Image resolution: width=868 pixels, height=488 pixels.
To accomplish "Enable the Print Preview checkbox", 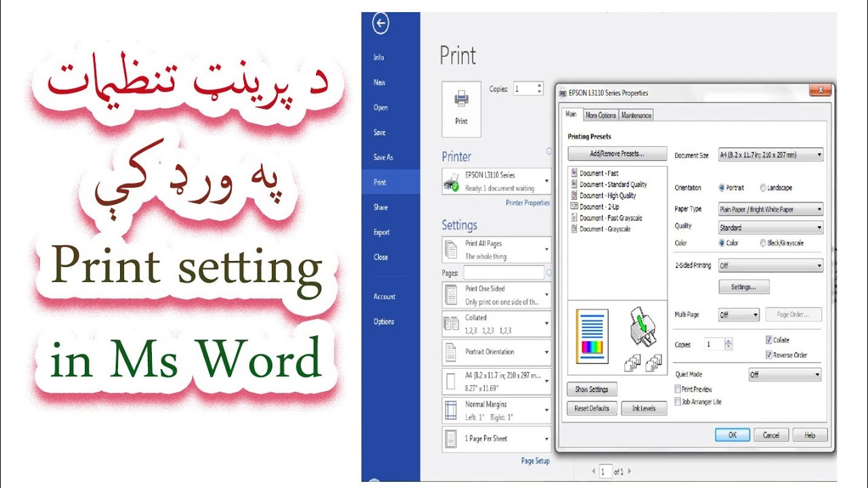I will [677, 389].
